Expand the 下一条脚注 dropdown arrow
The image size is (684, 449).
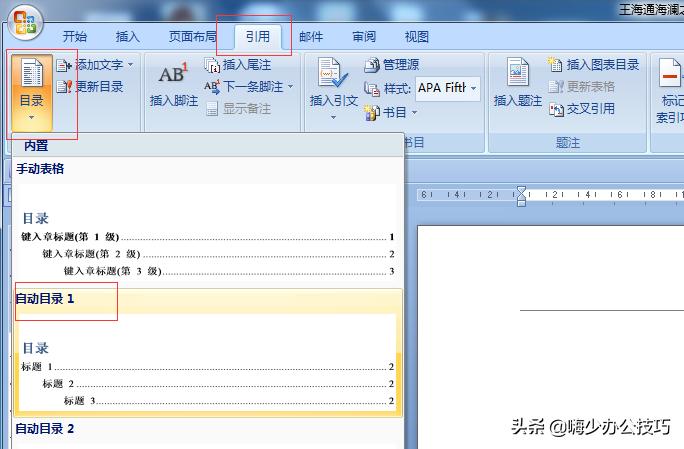pyautogui.click(x=291, y=87)
